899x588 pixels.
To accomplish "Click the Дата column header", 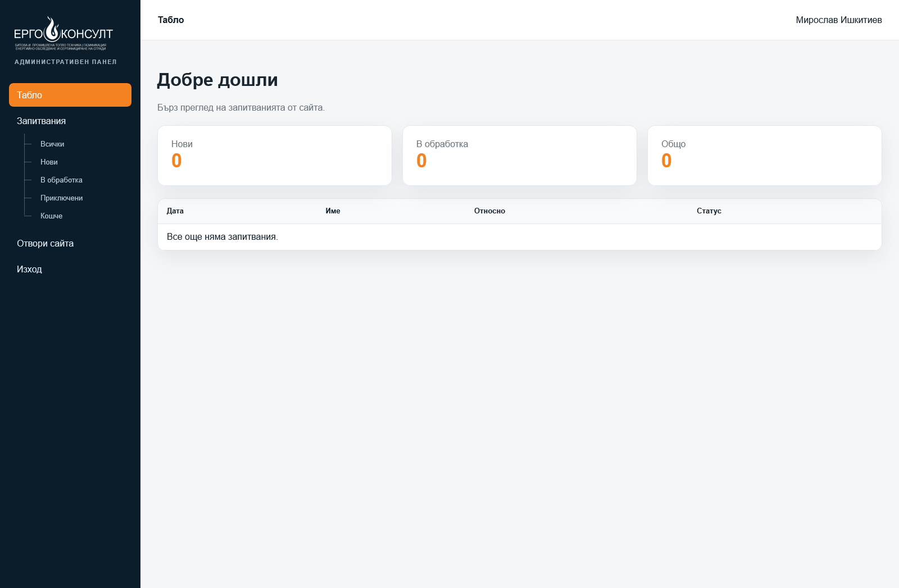I will coord(175,211).
